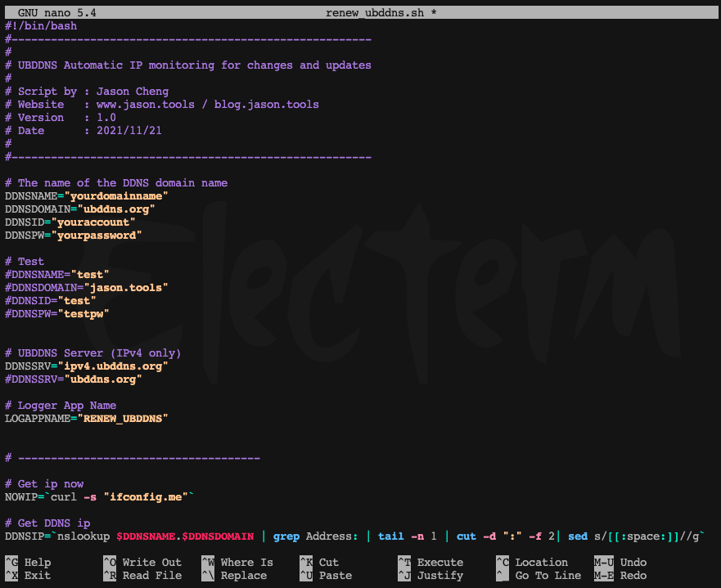Click the 'Logger App Name' comment

click(61, 406)
